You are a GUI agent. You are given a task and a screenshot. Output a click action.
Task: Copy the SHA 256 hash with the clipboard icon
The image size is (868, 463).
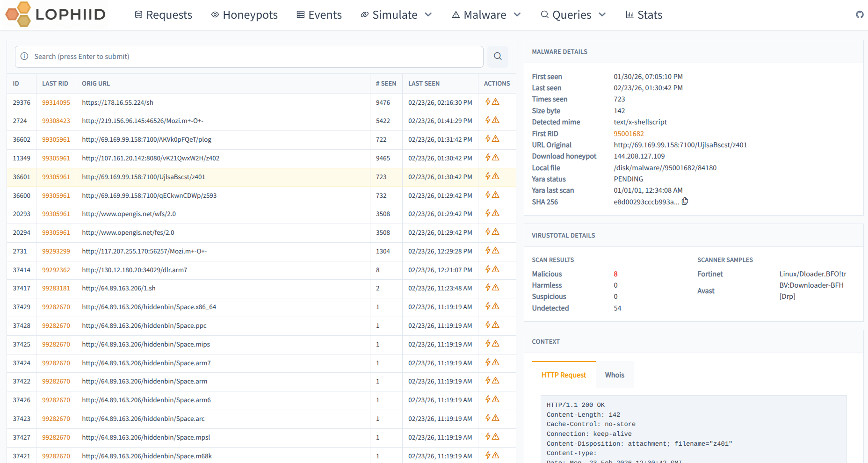[x=685, y=201]
